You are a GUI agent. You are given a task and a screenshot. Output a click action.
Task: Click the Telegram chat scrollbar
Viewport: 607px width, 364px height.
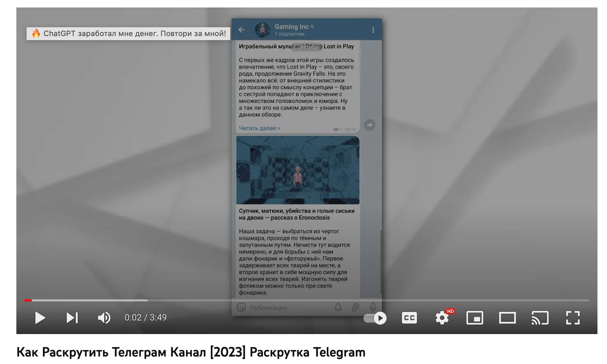point(381,262)
